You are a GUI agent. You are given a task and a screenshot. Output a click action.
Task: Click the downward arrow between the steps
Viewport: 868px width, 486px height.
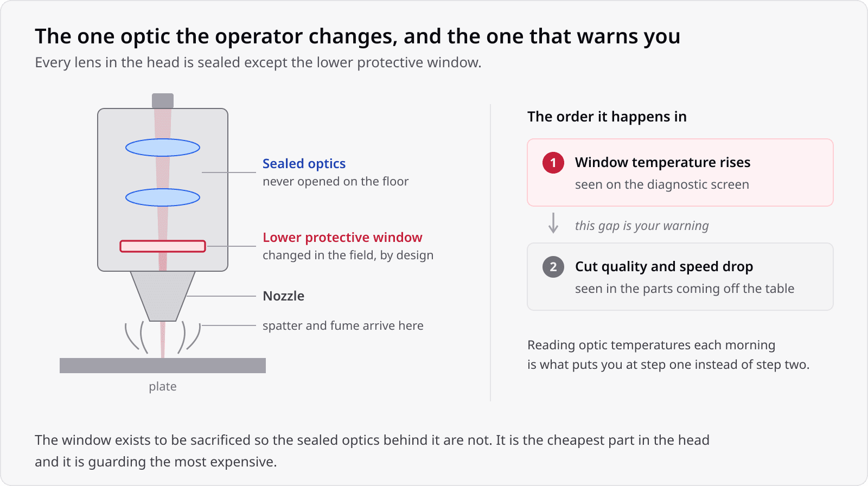click(x=553, y=223)
